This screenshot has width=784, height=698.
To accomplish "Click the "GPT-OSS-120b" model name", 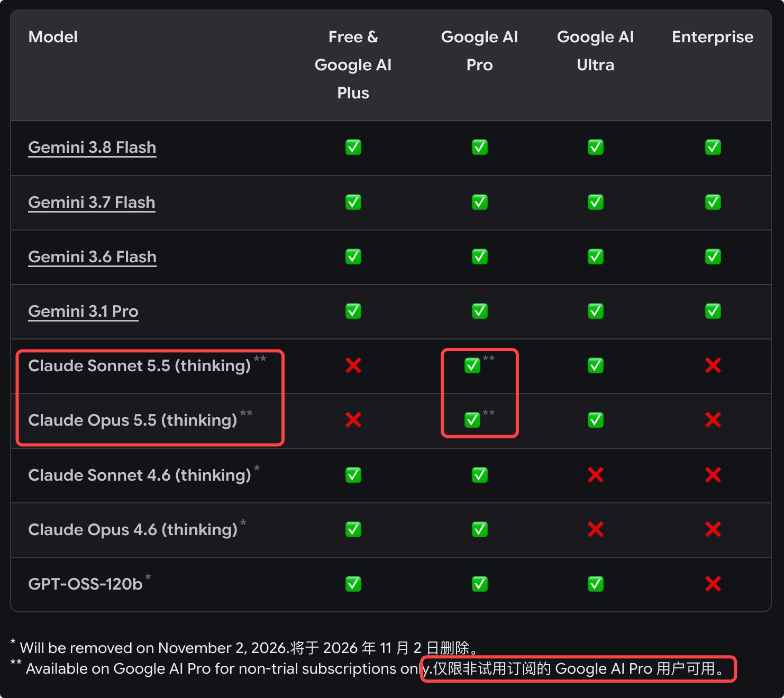I will pyautogui.click(x=85, y=584).
